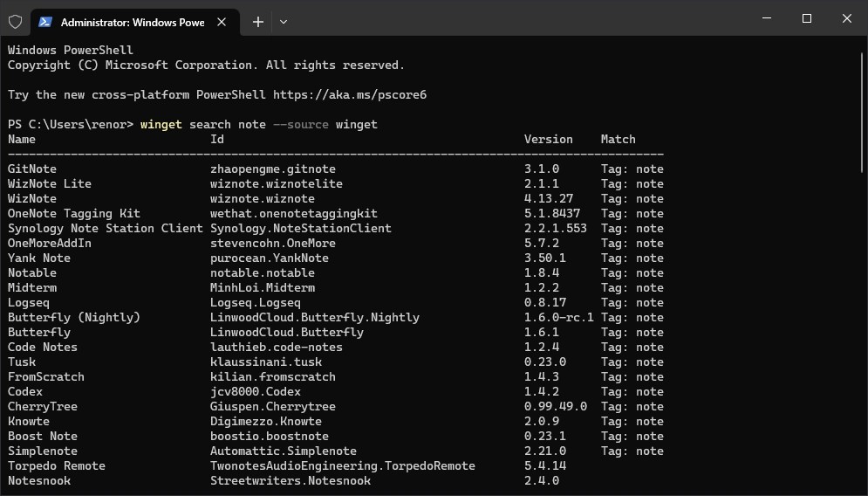The image size is (868, 496).
Task: Click the 'GitNote' name entry
Action: click(32, 169)
